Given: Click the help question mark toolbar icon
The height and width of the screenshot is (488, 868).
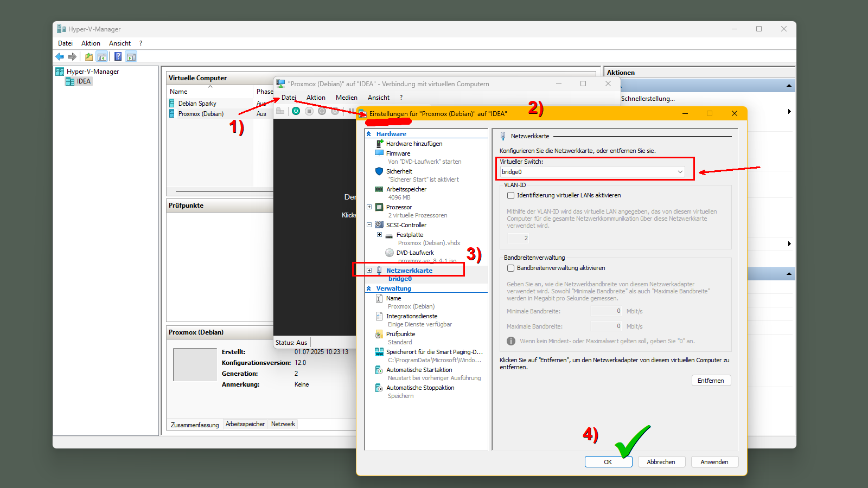Looking at the screenshot, I should 118,56.
